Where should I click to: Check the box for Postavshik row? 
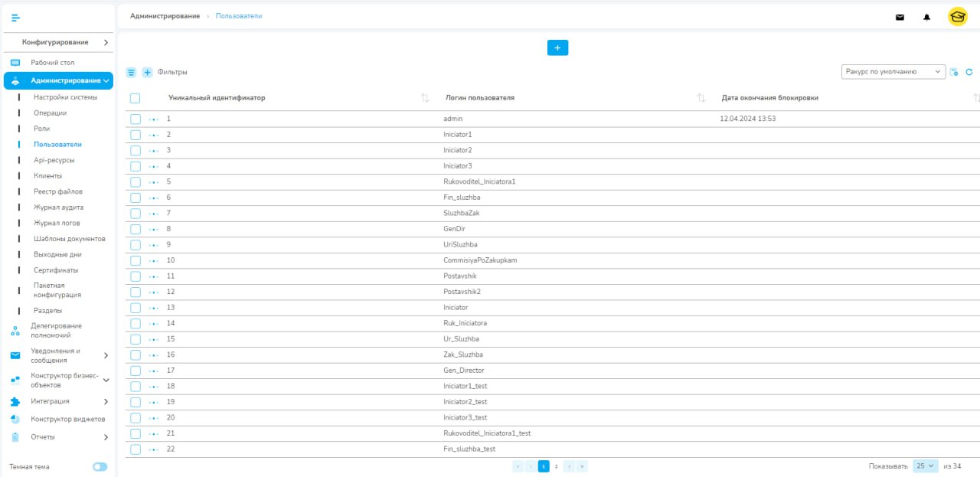click(135, 276)
